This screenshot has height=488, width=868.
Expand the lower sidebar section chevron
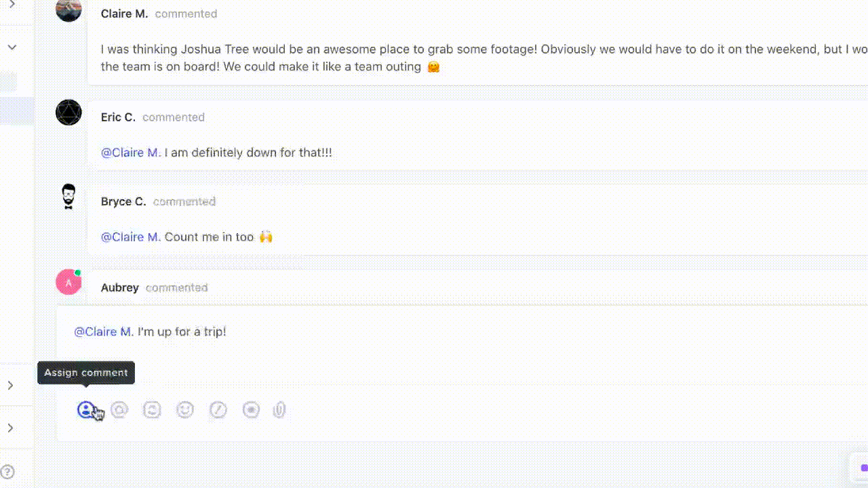click(9, 385)
